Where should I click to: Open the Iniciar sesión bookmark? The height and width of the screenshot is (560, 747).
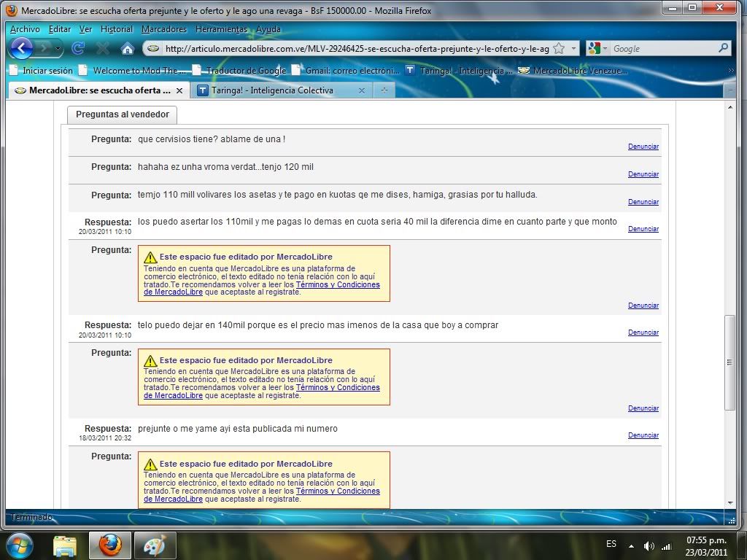pos(42,71)
